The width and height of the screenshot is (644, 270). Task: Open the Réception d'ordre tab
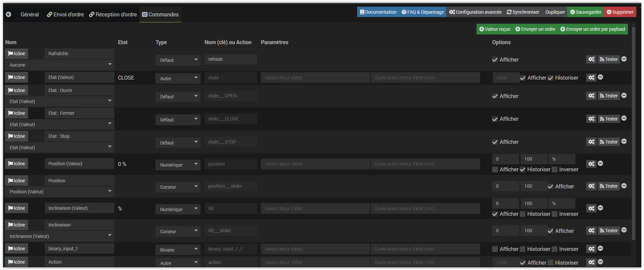(x=113, y=14)
